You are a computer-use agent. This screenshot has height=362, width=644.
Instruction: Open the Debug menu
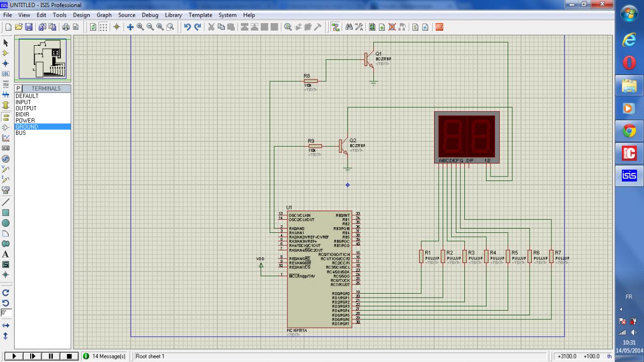(x=150, y=15)
